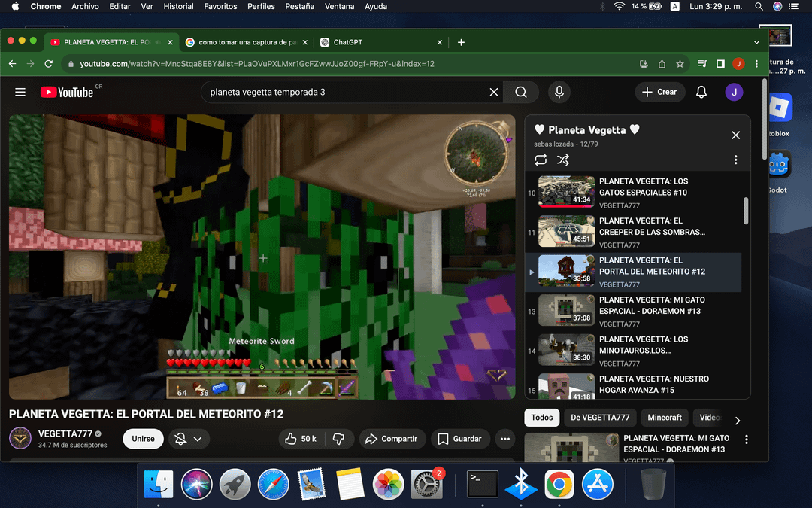Like the video with thumbs up
The width and height of the screenshot is (812, 508).
point(300,439)
